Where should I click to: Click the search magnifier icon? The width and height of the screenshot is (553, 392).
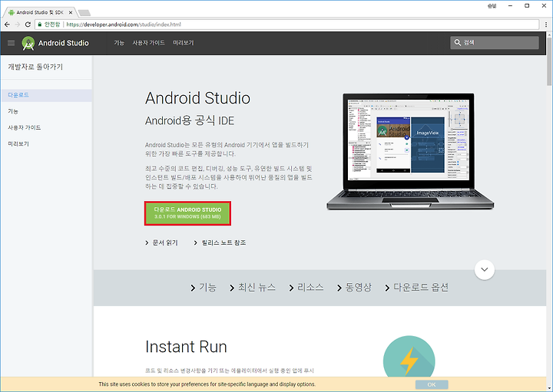click(x=458, y=43)
